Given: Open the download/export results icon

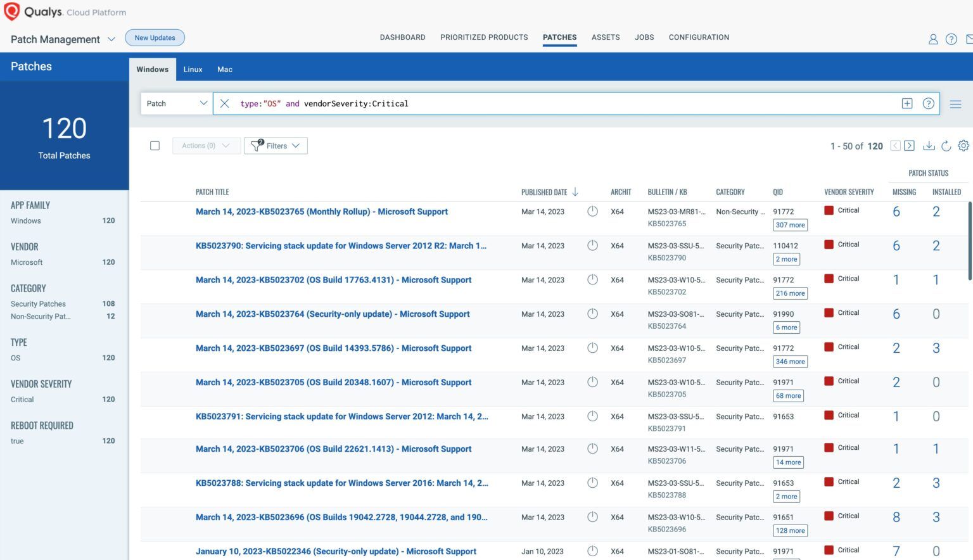Looking at the screenshot, I should [x=929, y=146].
